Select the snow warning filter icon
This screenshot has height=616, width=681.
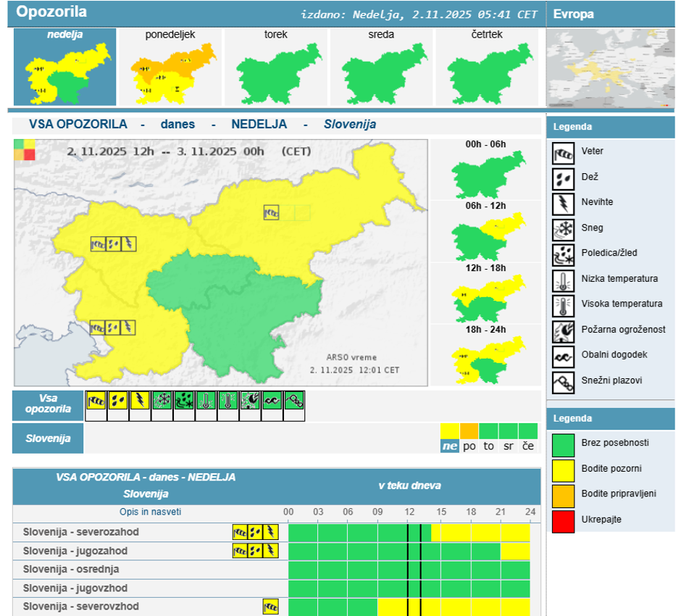click(162, 401)
